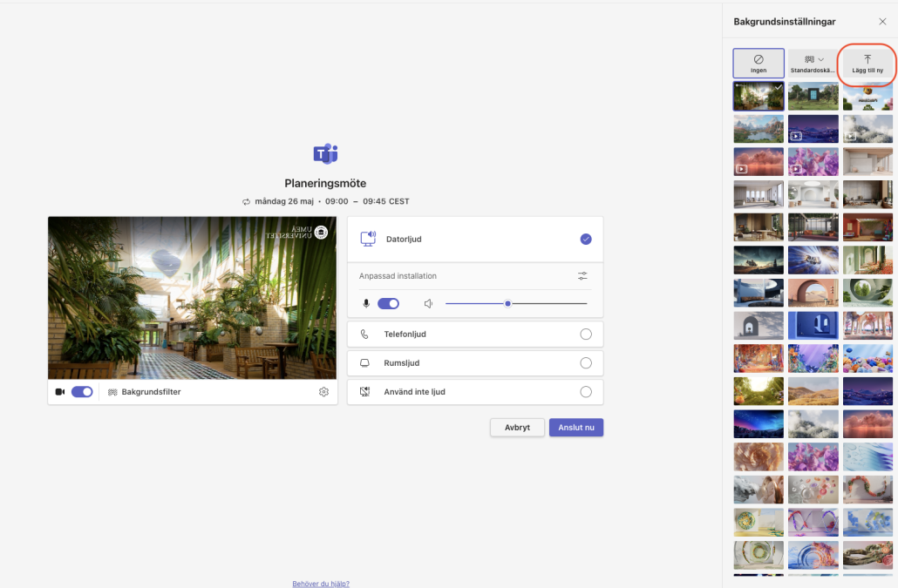
Task: Click the video preview image
Action: pos(193,298)
